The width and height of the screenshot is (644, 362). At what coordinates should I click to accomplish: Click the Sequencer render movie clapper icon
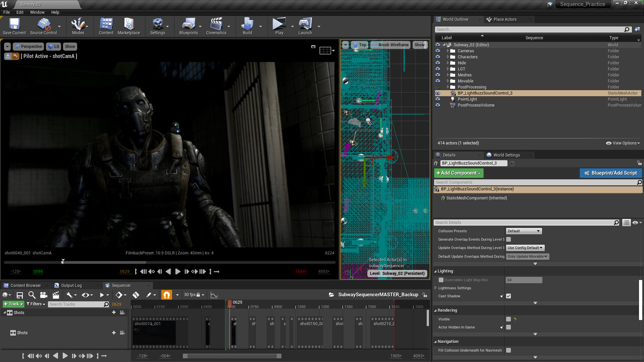56,295
